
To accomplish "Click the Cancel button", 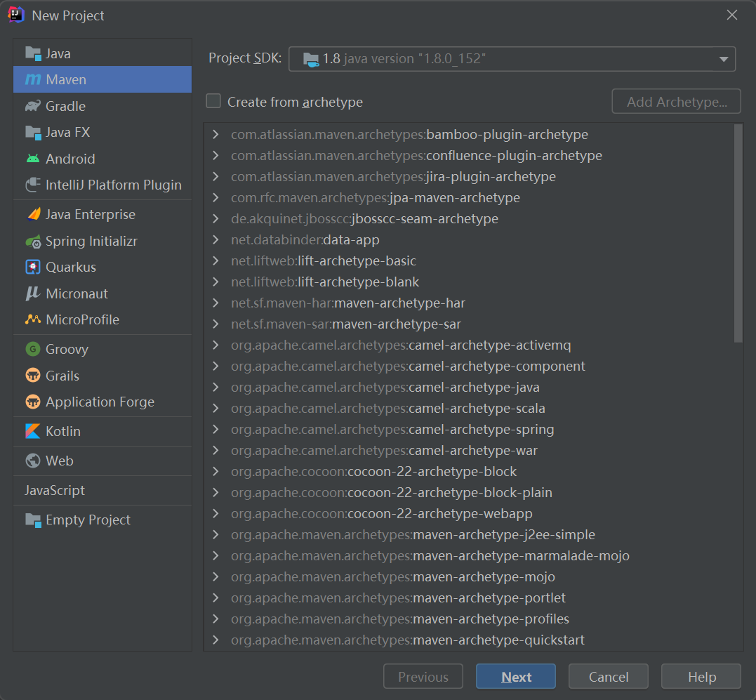I will (608, 676).
